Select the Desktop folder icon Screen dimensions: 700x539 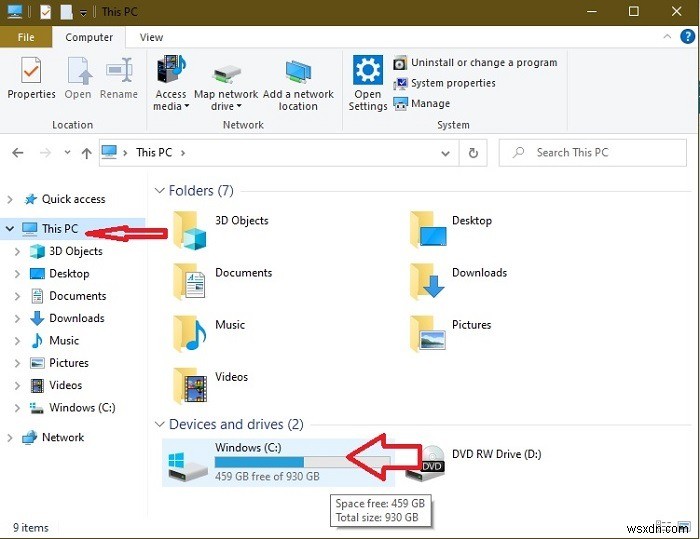tap(428, 230)
